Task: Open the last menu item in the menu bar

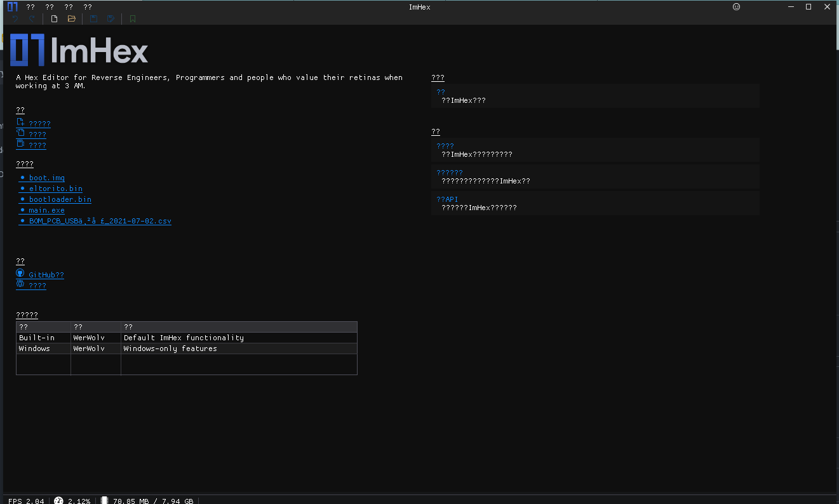Action: coord(88,7)
